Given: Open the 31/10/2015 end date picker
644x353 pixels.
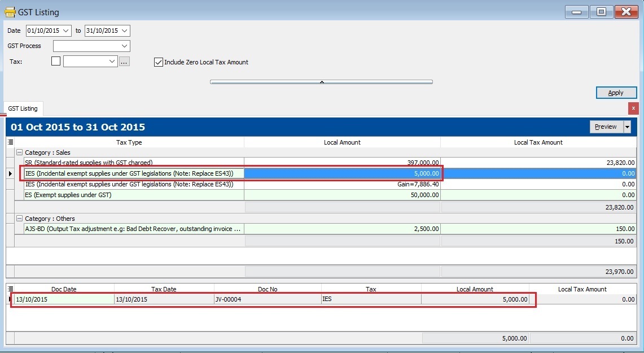Looking at the screenshot, I should (125, 30).
